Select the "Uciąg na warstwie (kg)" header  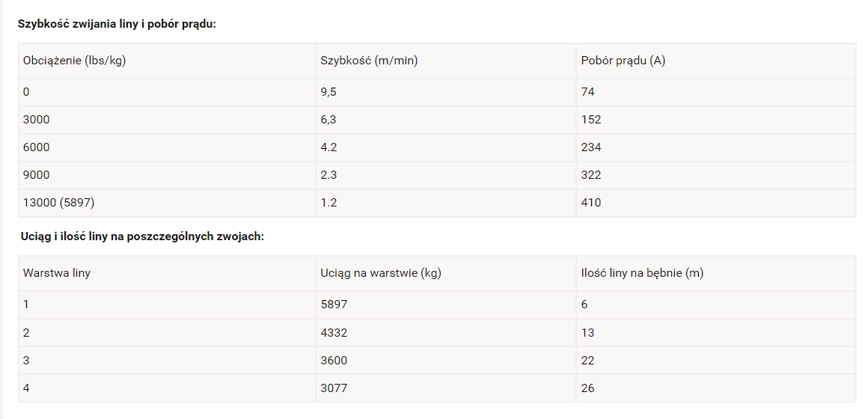(x=381, y=273)
